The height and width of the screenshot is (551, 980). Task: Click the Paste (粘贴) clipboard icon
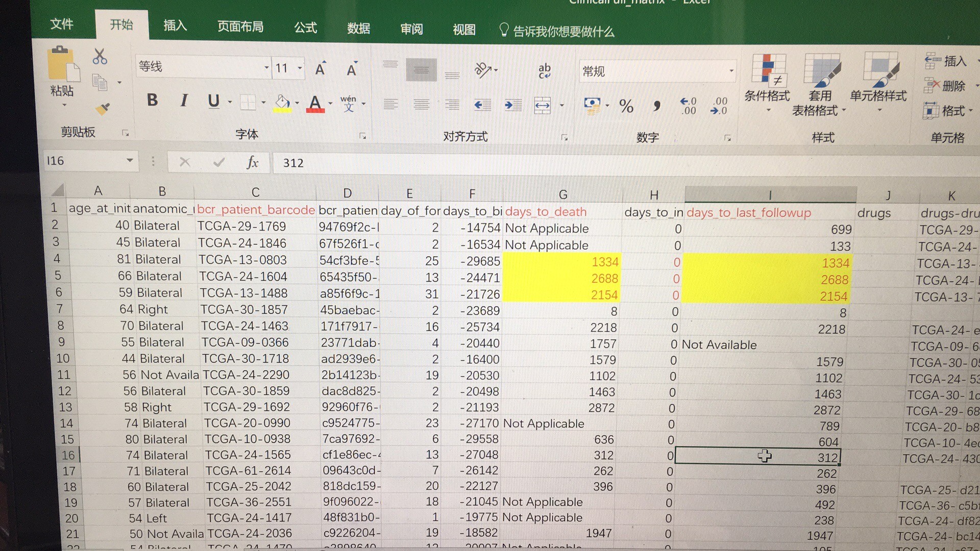coord(63,63)
